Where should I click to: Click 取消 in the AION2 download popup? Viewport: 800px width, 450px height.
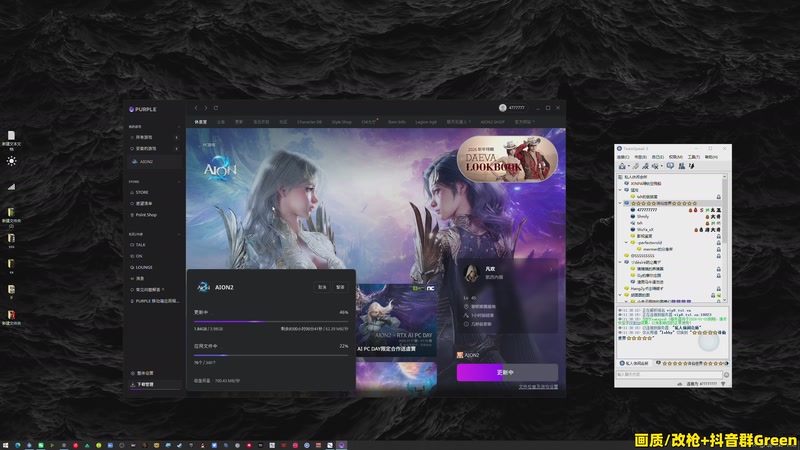(322, 287)
